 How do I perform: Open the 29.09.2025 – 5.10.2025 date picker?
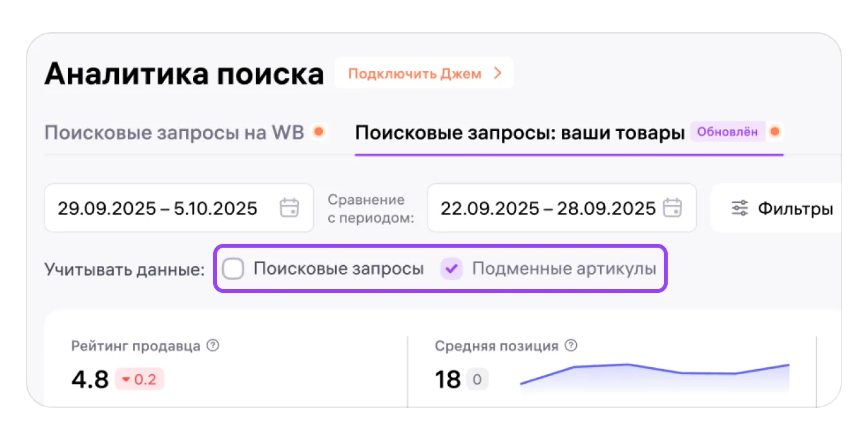[158, 208]
